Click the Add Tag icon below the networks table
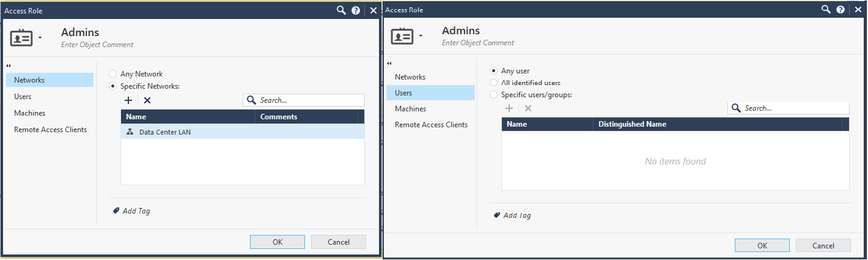Screen dimensions: 868x260 (x=116, y=210)
